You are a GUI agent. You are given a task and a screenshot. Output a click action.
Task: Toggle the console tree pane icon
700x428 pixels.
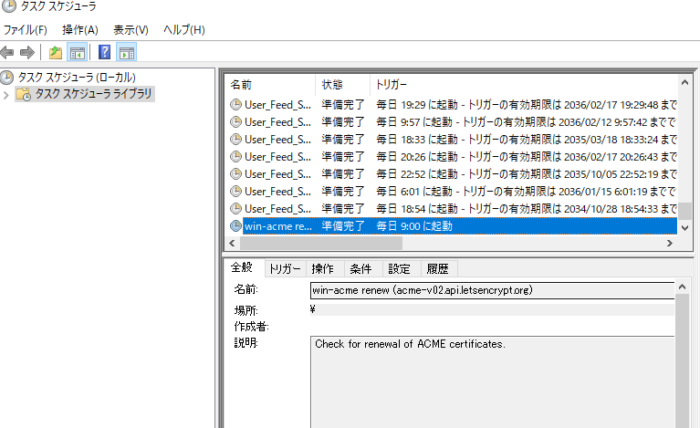(77, 52)
